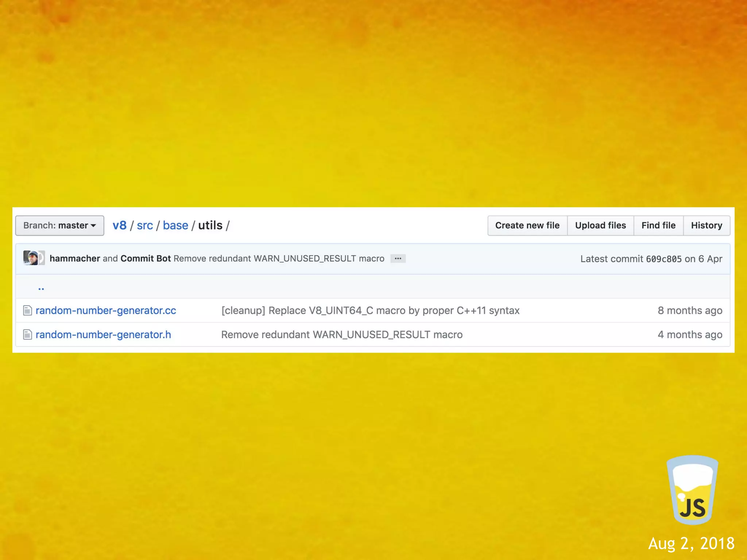Click file icon beside random-number-generator.cc
Screen dimensions: 747x560
tap(27, 311)
